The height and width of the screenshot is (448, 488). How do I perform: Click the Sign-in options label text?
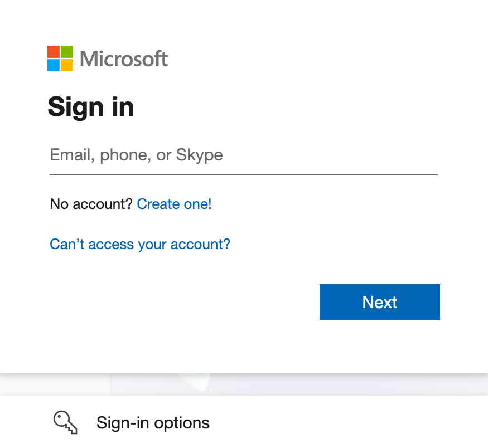click(153, 422)
